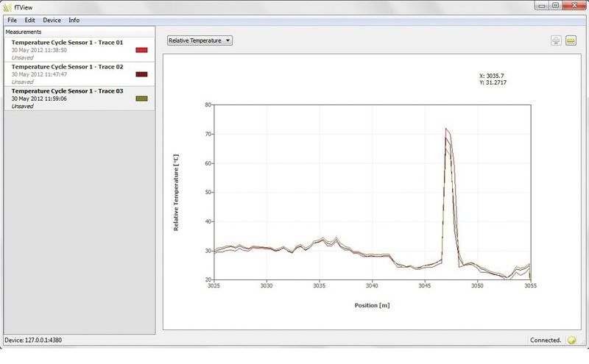Click the red Trace 01 color swatch

pyautogui.click(x=142, y=50)
